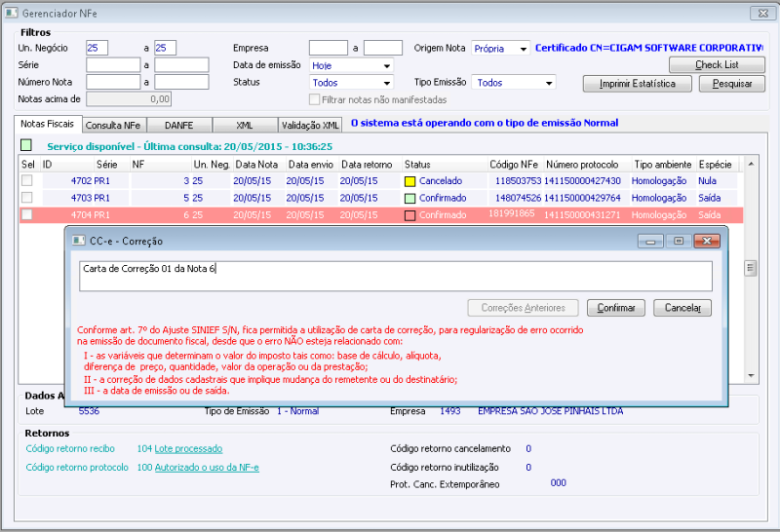Open the DANFE tab
Viewport: 780px width, 532px height.
[x=179, y=126]
